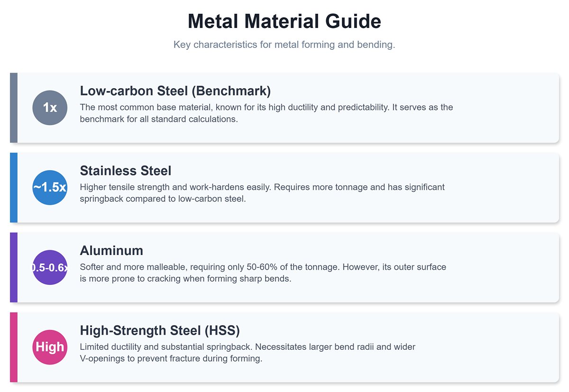Select the Stainless Steel heading

point(126,170)
